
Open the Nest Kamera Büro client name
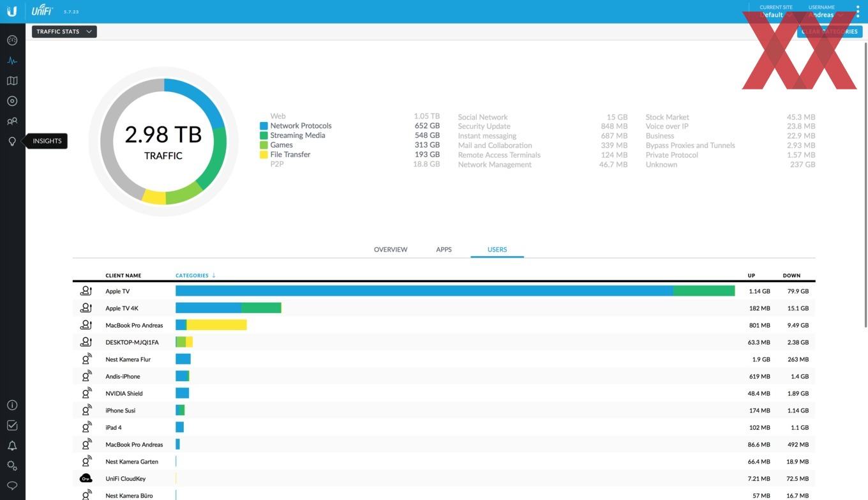[x=129, y=496]
